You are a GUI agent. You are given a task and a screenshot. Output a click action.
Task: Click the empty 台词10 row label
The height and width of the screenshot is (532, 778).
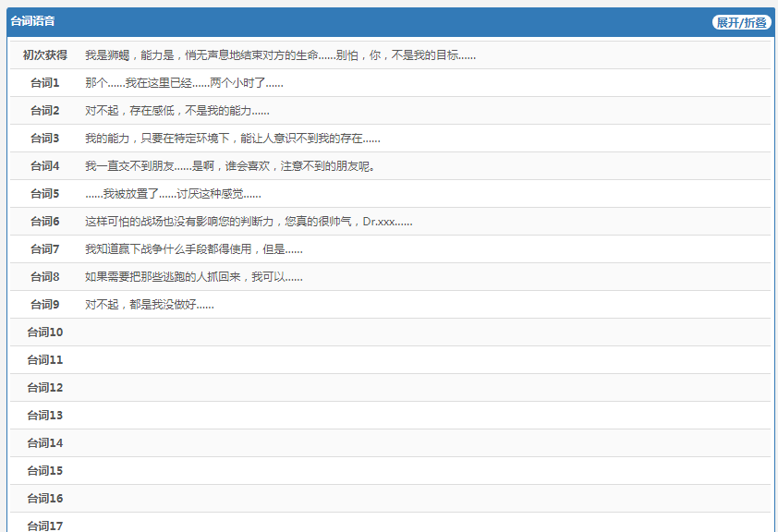(x=44, y=332)
